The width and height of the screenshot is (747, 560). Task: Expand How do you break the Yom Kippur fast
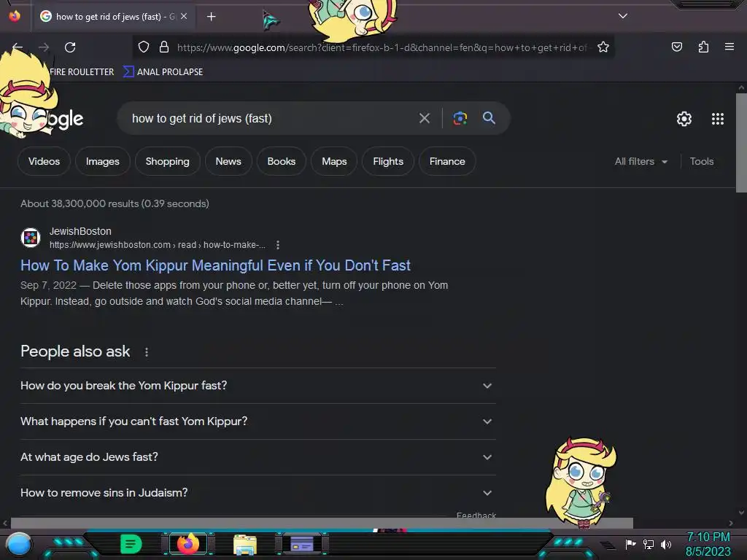258,386
